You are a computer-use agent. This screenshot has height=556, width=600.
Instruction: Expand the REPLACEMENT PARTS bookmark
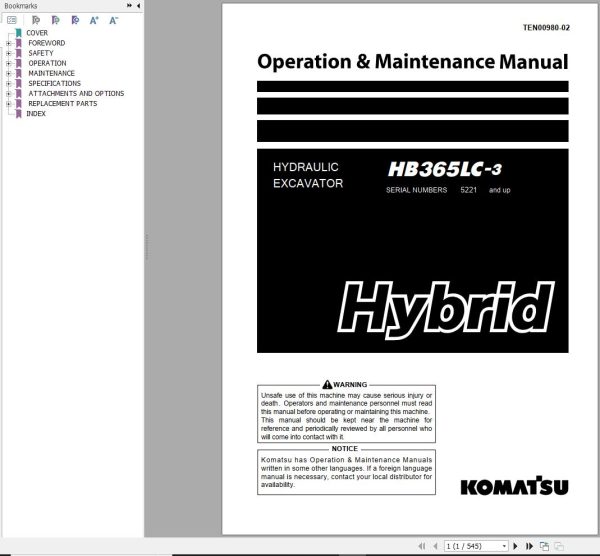pyautogui.click(x=8, y=104)
